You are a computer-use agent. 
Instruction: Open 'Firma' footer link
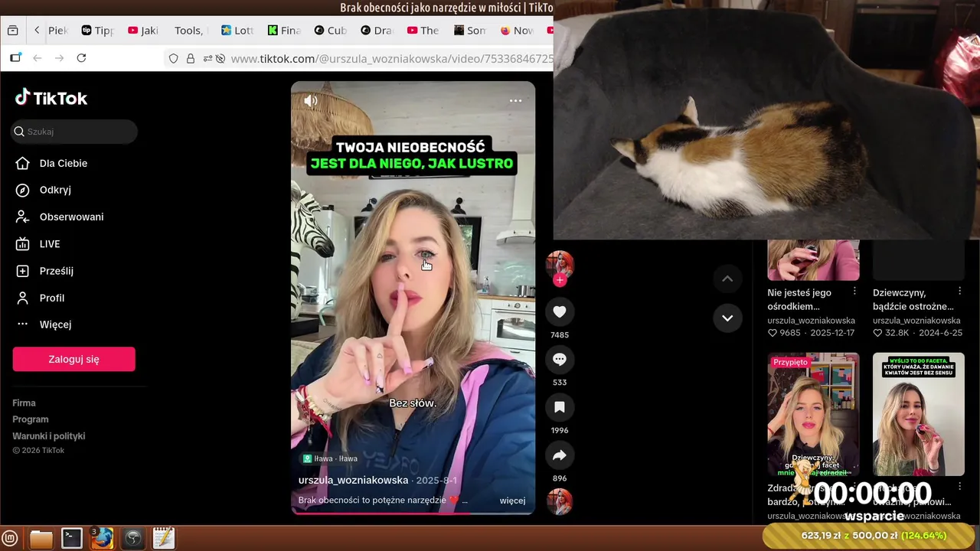(x=24, y=403)
